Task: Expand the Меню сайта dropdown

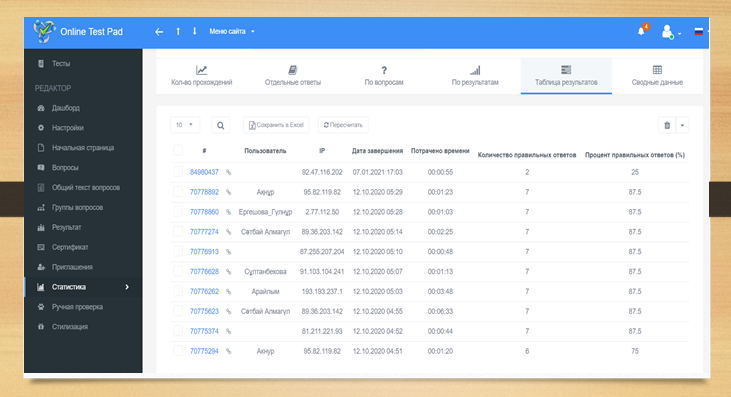Action: 232,31
